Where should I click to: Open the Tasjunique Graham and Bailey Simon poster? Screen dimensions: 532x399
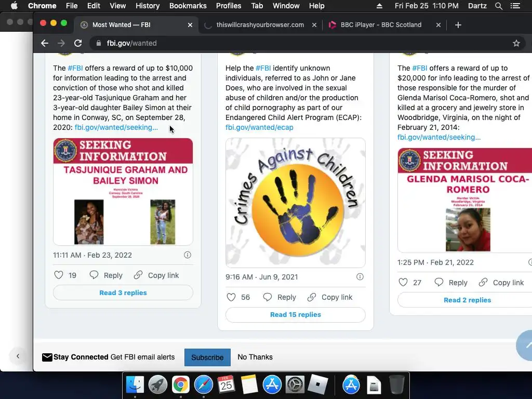tap(123, 191)
